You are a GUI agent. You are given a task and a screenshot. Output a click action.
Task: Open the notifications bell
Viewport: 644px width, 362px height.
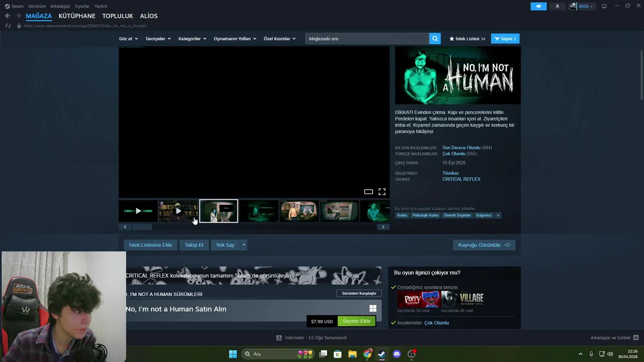tap(557, 7)
